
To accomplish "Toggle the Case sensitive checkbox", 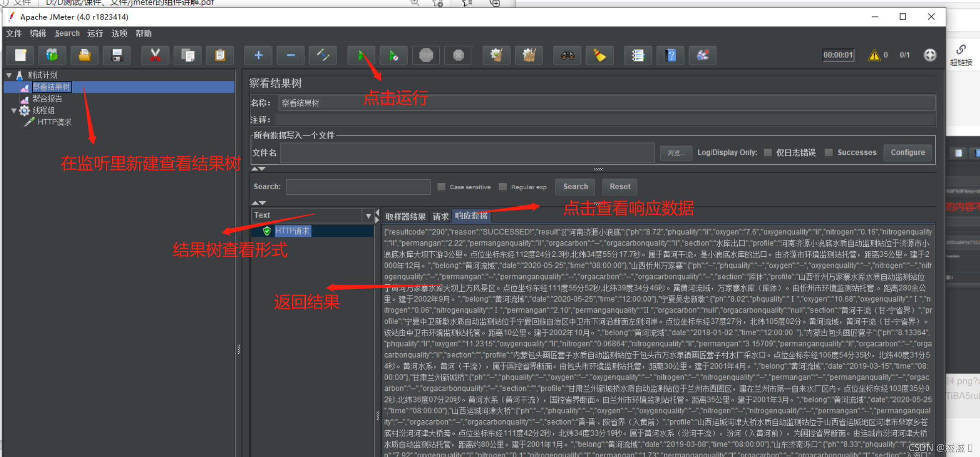I will click(x=441, y=187).
